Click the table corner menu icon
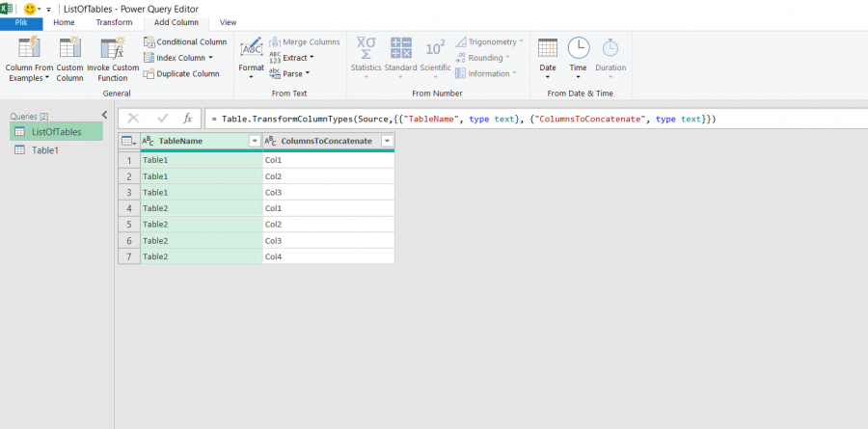The height and width of the screenshot is (429, 868). coord(129,141)
